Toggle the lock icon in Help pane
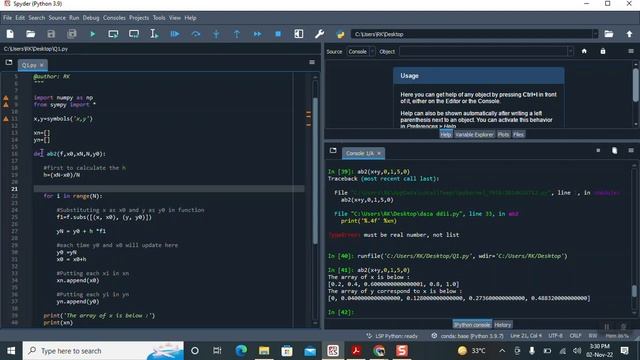 (x=603, y=51)
